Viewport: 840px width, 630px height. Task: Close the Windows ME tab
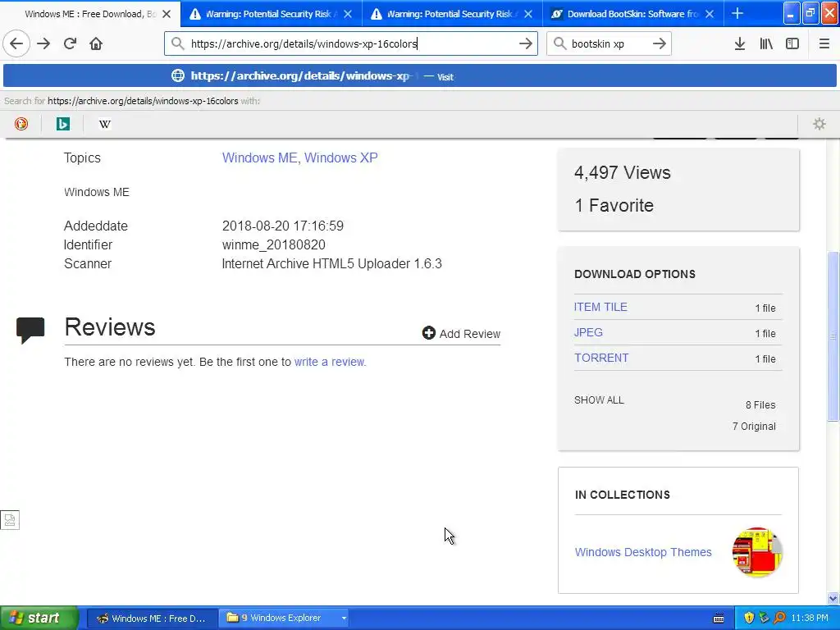click(x=167, y=14)
